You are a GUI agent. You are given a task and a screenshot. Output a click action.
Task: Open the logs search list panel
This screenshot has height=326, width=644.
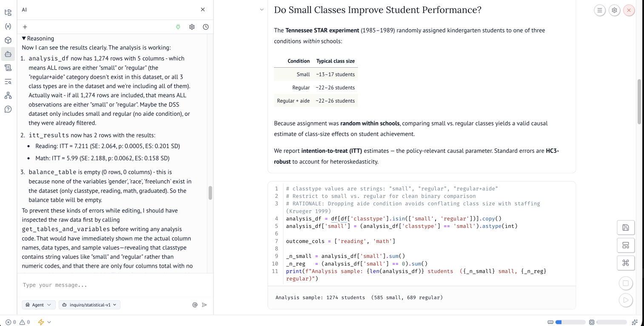8,82
